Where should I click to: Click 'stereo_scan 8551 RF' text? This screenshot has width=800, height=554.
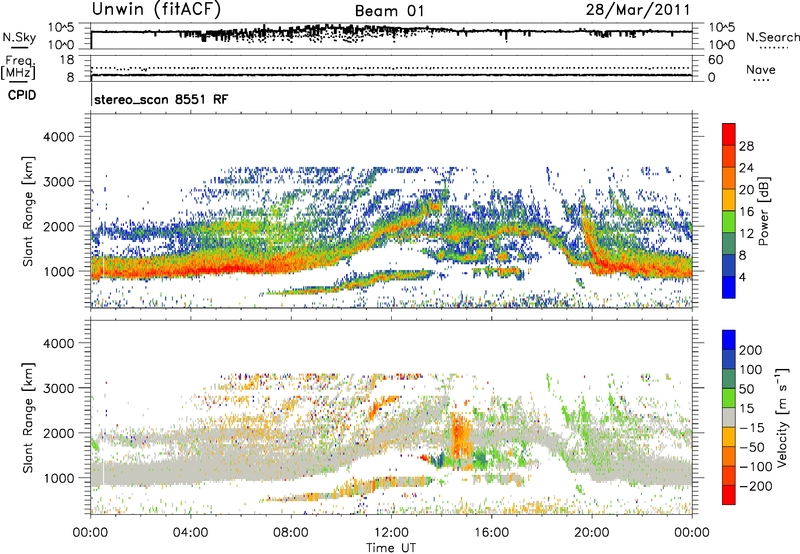pos(161,99)
